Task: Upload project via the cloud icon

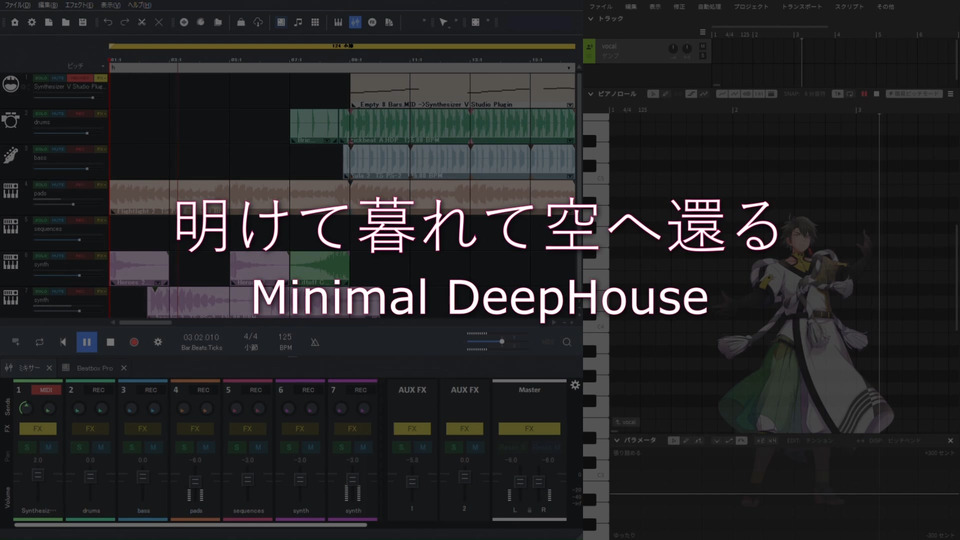Action: point(258,22)
